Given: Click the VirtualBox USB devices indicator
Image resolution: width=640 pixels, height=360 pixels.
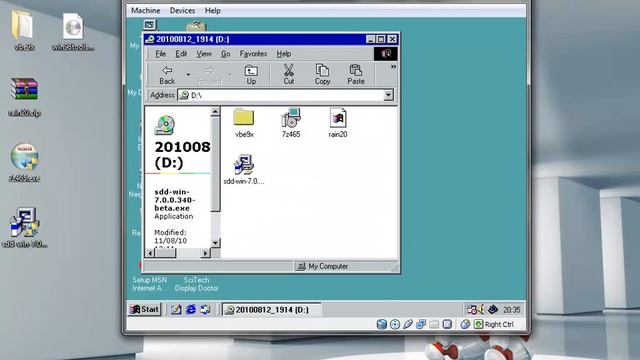Looking at the screenshot, I should point(408,324).
